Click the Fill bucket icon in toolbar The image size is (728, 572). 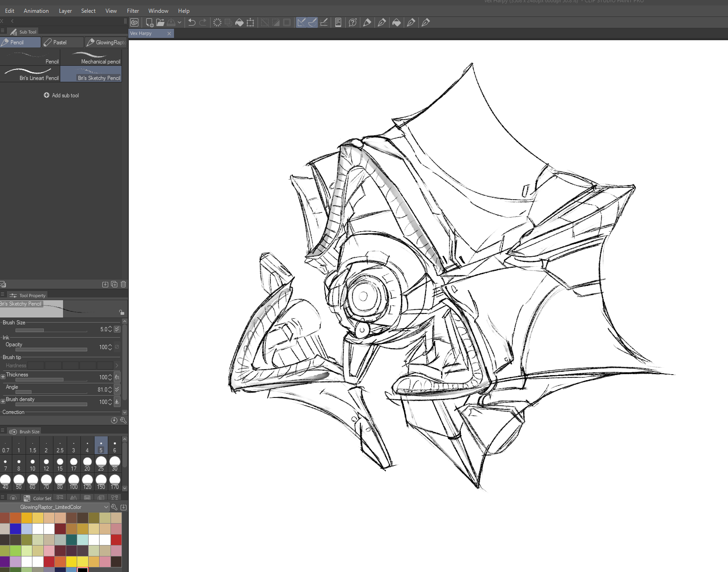click(239, 22)
